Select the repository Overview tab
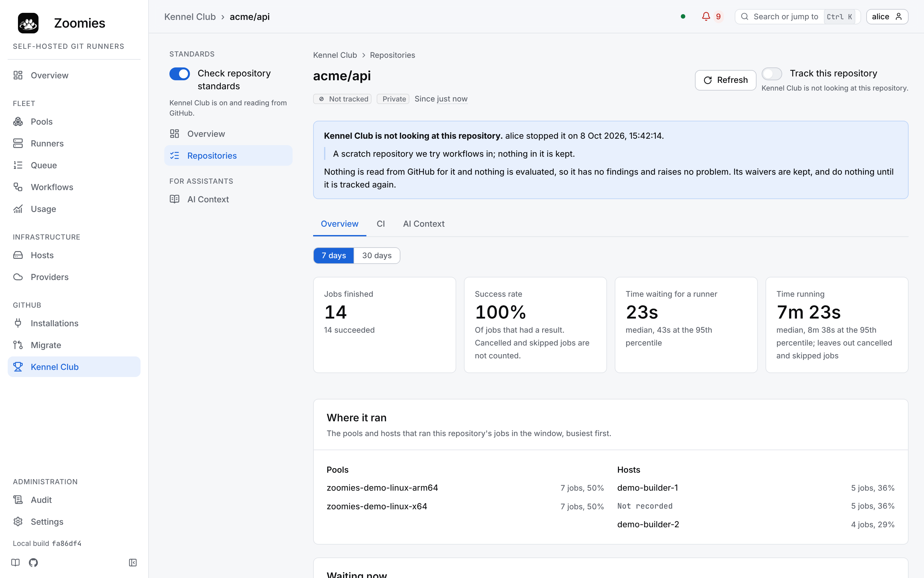Image resolution: width=924 pixels, height=578 pixels. coord(339,223)
